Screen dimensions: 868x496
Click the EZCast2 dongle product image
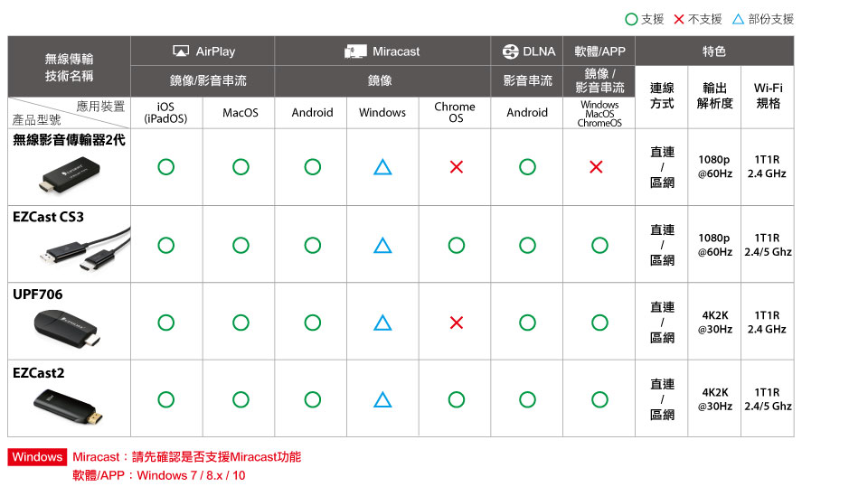[x=68, y=407]
